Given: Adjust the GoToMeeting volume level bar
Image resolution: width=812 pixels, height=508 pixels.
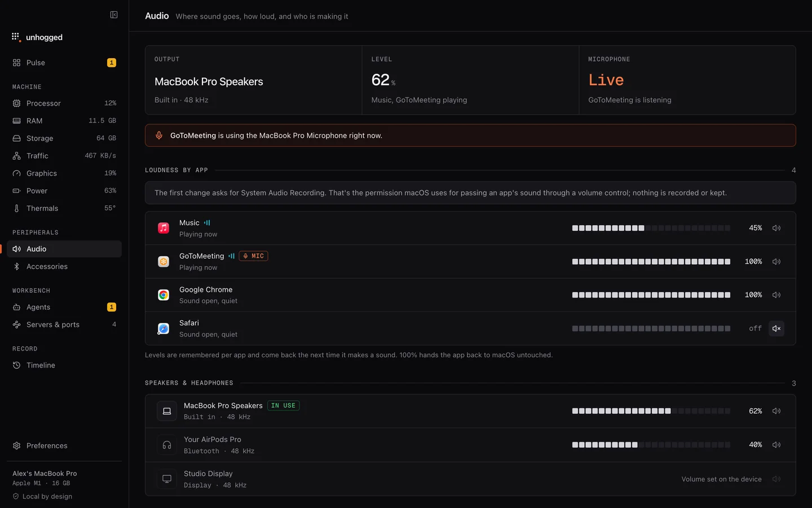Looking at the screenshot, I should pos(651,261).
